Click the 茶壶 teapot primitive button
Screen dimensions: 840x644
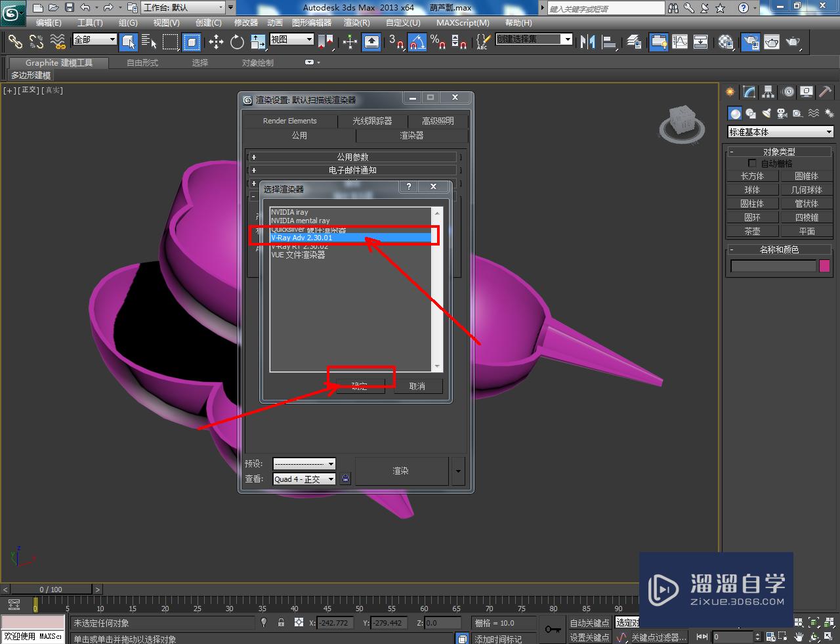pos(752,231)
